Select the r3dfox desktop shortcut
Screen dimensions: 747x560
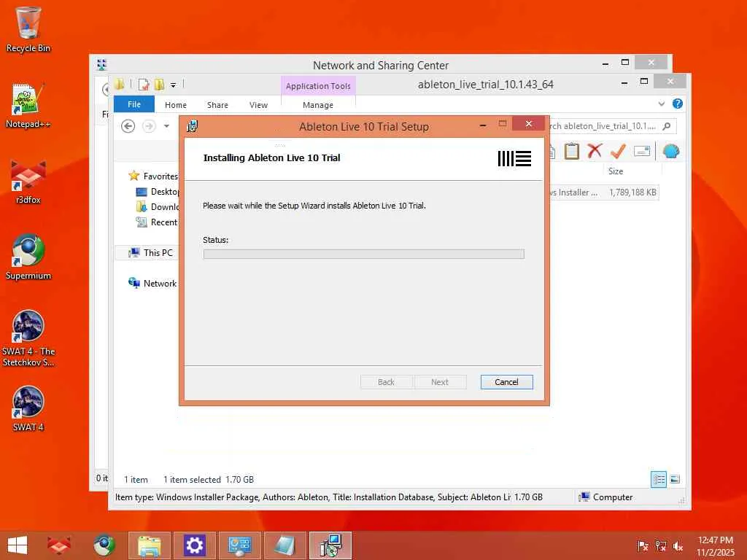[x=28, y=182]
